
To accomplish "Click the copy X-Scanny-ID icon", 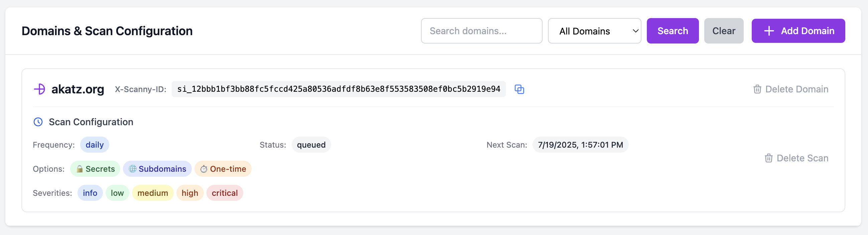I will (519, 89).
